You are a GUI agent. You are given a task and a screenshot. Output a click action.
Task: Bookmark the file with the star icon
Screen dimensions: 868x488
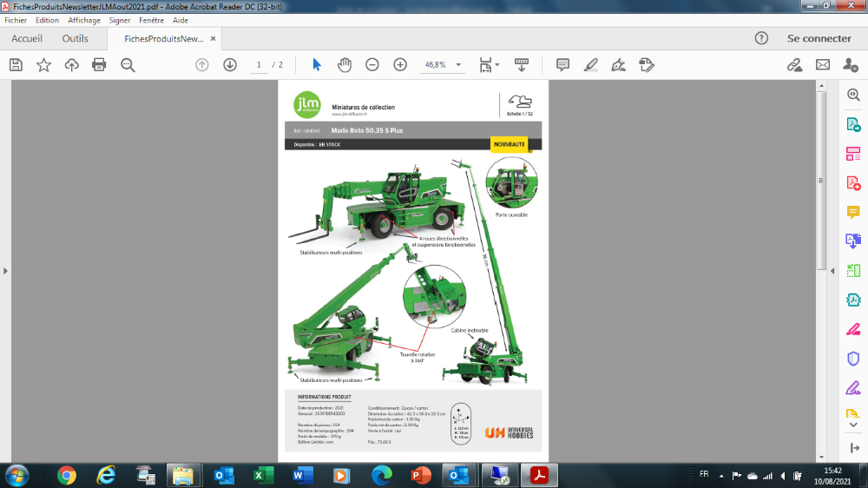click(43, 65)
